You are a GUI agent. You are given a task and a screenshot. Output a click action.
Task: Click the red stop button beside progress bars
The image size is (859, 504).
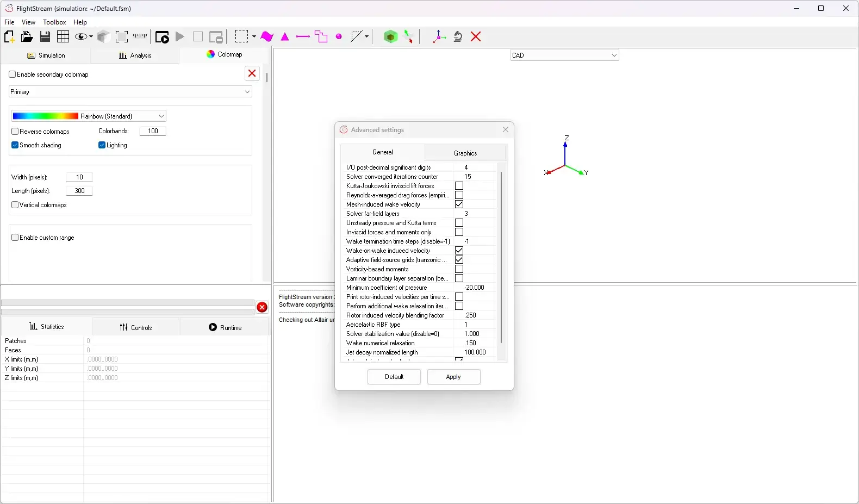tap(262, 307)
